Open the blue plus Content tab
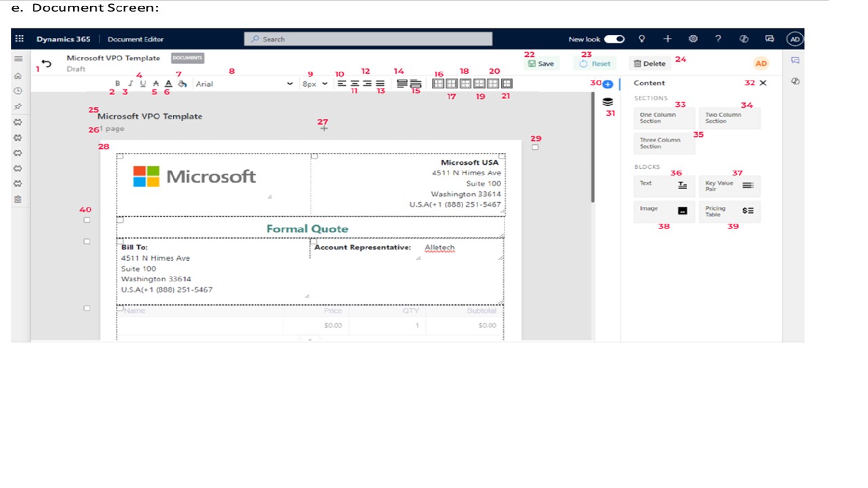 coord(608,84)
